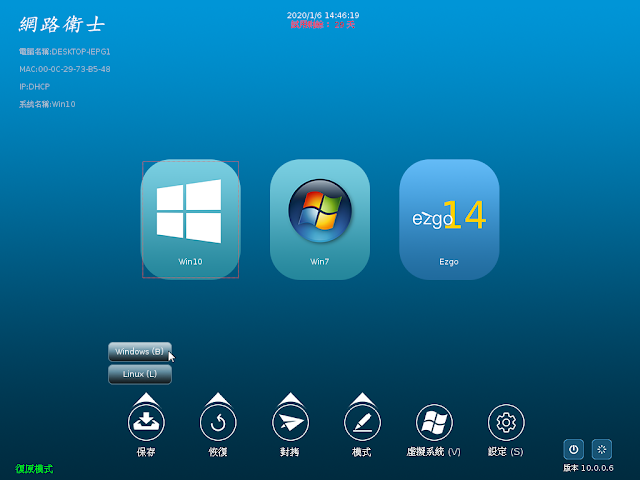Choose Linux (L) from the popup menu
Screen dimensions: 640x480
coord(140,374)
